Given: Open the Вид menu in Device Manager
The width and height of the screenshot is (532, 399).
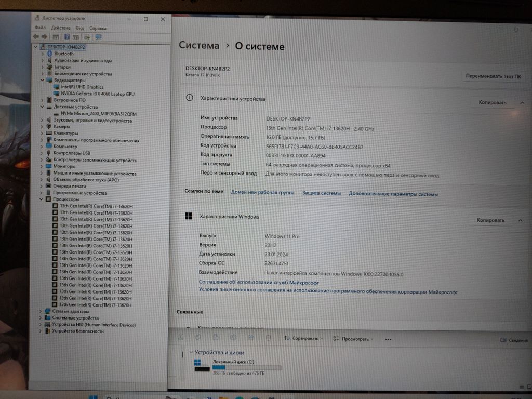Looking at the screenshot, I should (79, 28).
